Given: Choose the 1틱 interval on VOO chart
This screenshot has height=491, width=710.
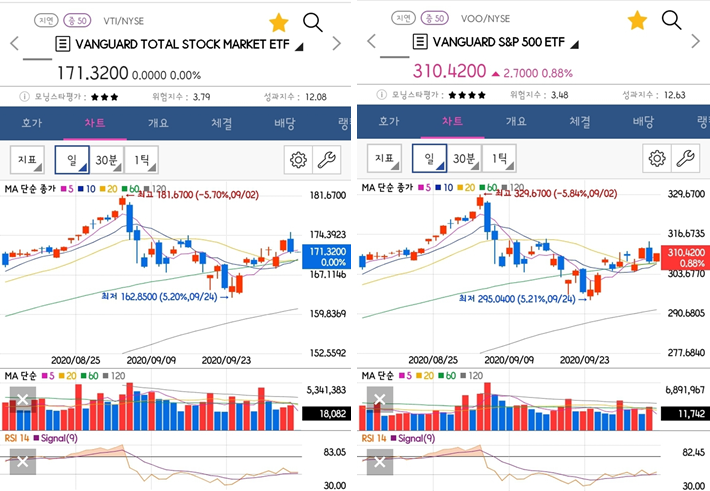Looking at the screenshot, I should click(x=499, y=158).
